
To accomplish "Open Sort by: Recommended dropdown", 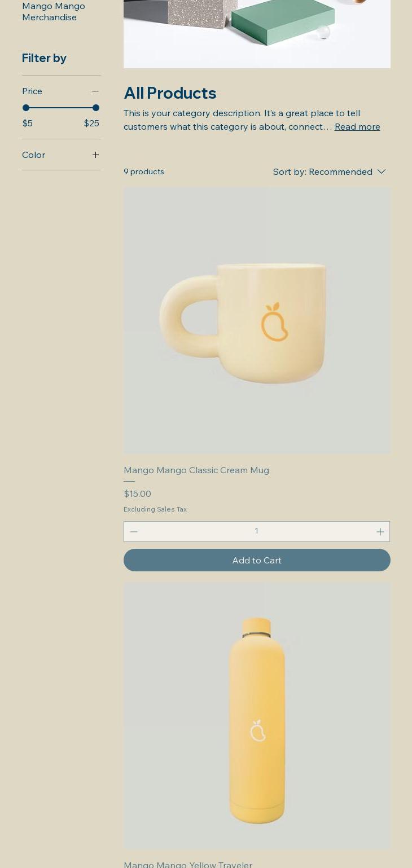I will point(329,171).
